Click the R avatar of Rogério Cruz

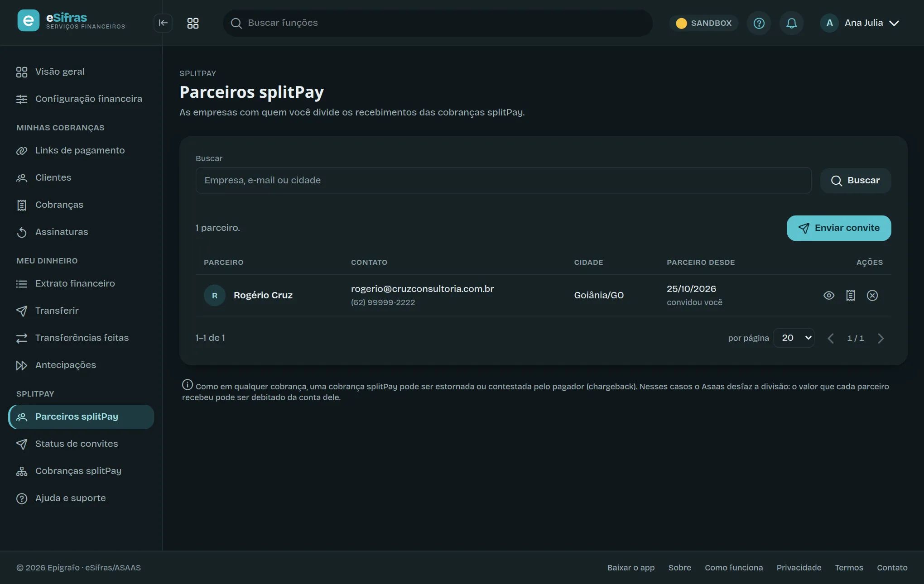(x=215, y=296)
